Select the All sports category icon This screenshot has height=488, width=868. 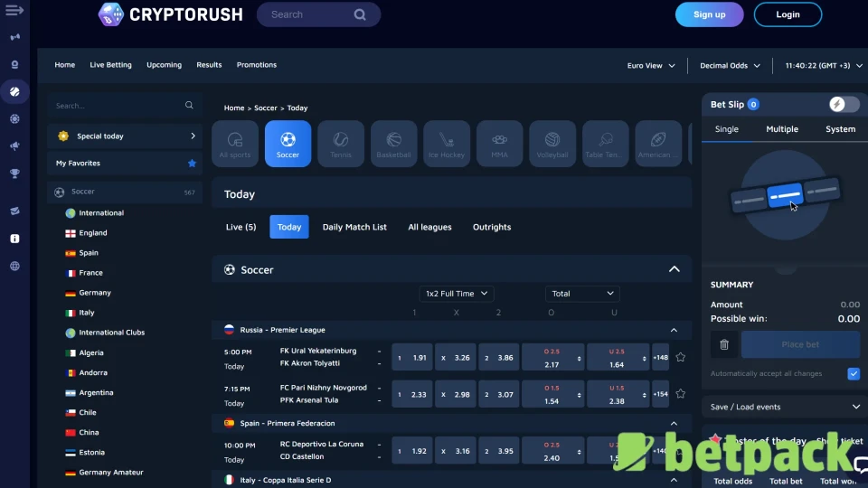pyautogui.click(x=235, y=144)
